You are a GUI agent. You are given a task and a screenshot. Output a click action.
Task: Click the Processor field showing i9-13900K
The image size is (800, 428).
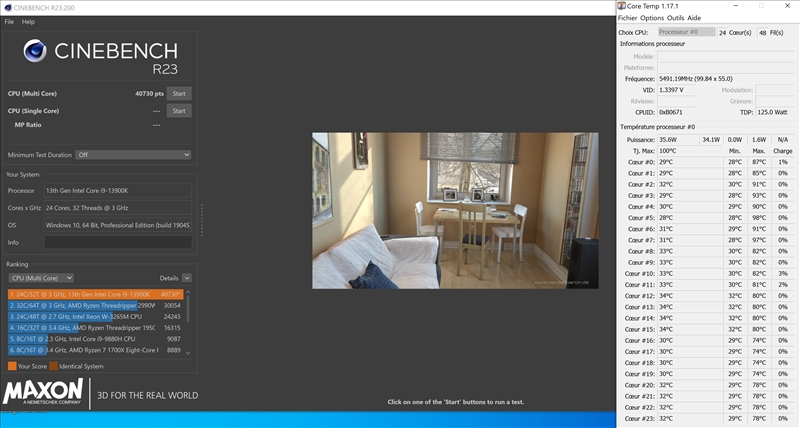118,191
